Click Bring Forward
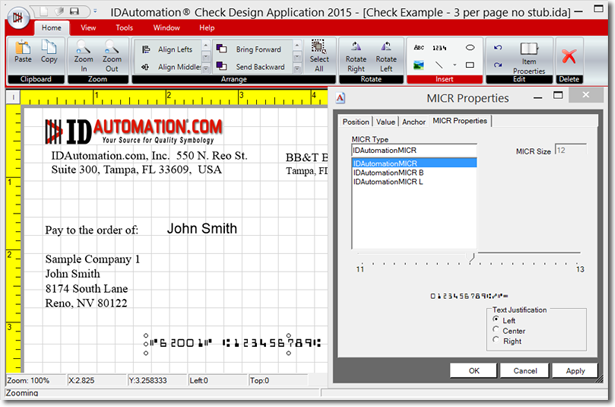Image resolution: width=615 pixels, height=407 pixels. click(249, 49)
